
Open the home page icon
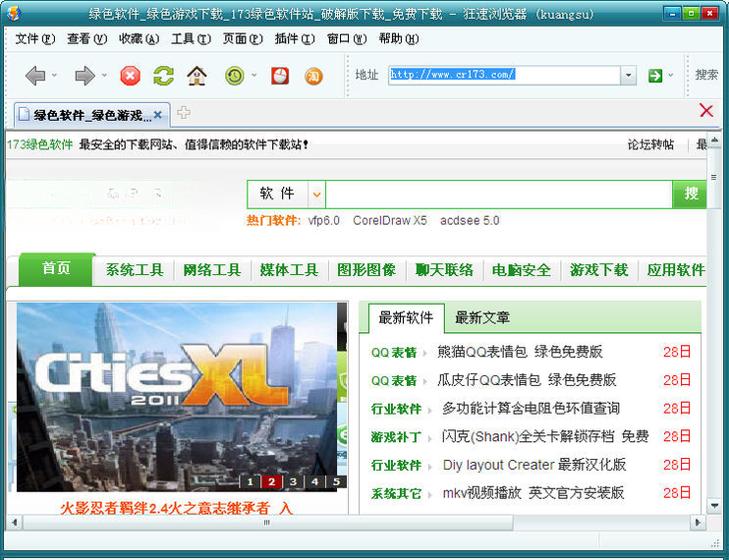pos(197,76)
